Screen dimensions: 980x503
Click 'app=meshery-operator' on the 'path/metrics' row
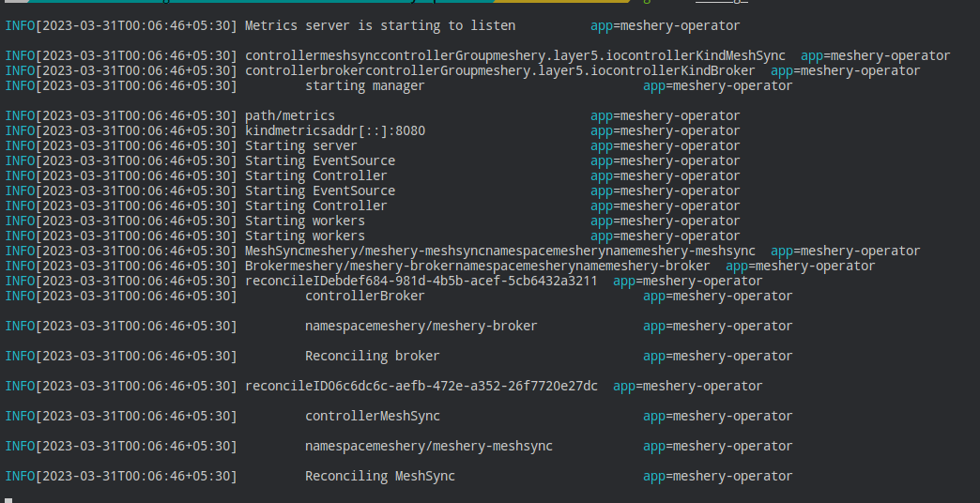[x=665, y=115]
